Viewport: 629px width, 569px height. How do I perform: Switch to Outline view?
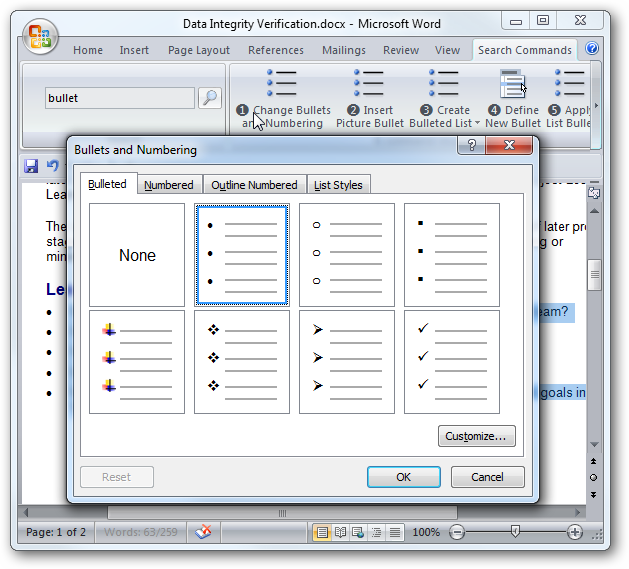tap(376, 532)
